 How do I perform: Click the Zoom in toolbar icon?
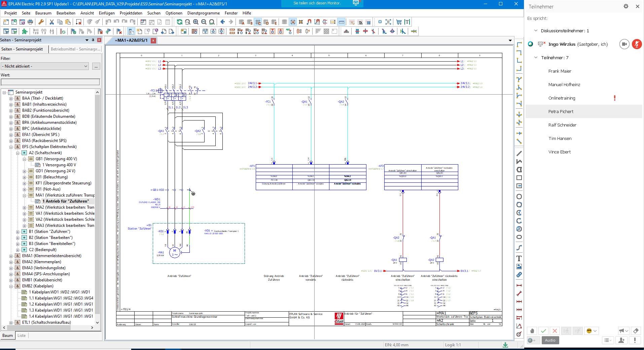point(196,21)
